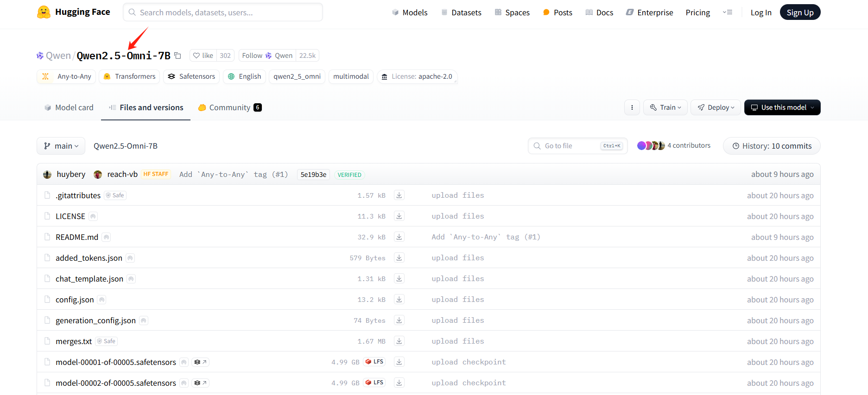Open History: 10 commits
This screenshot has height=395, width=868.
pyautogui.click(x=772, y=146)
